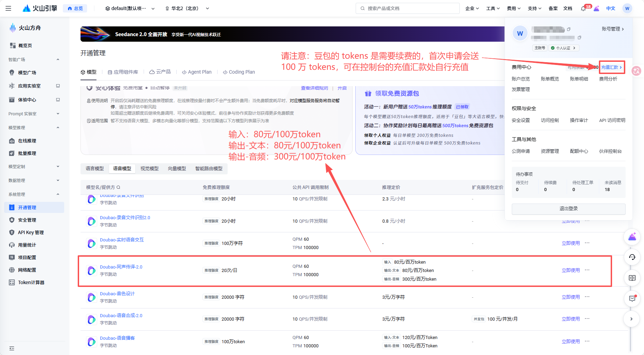Select the 语言模型 category tab
The image size is (644, 355).
[x=95, y=168]
